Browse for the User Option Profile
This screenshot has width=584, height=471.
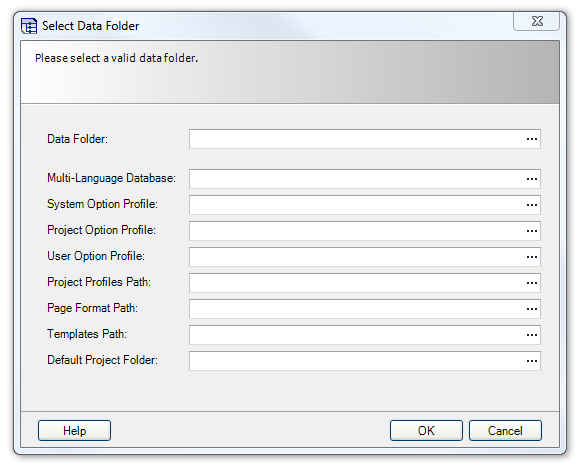(531, 257)
